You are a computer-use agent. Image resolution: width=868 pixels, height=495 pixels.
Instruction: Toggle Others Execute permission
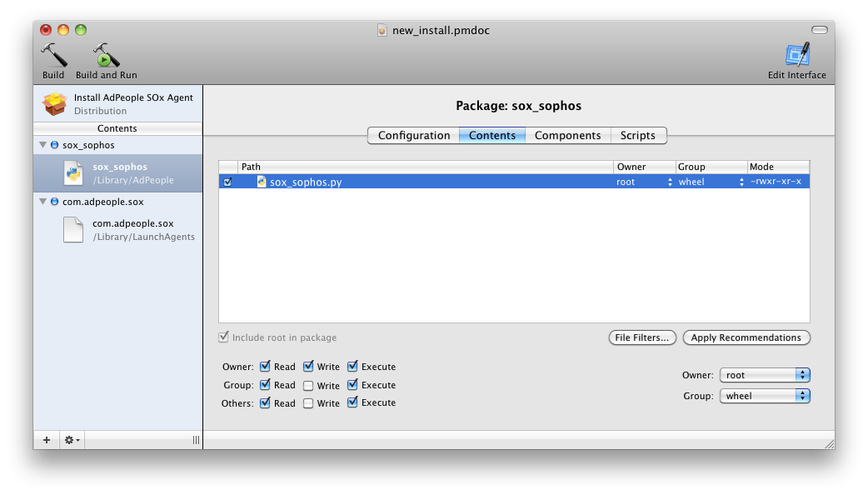352,402
